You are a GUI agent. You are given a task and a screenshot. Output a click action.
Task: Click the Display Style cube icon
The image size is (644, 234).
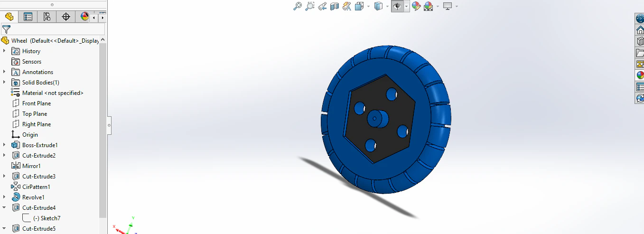pos(379,6)
